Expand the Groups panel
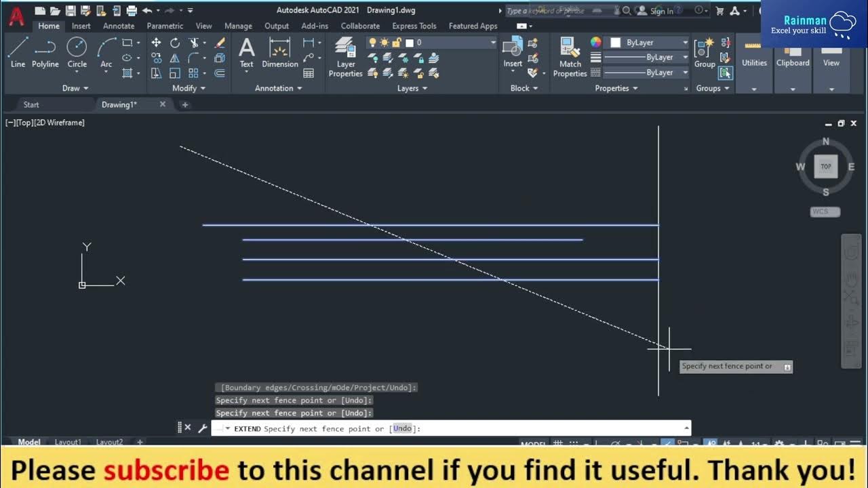868x488 pixels. tap(713, 88)
